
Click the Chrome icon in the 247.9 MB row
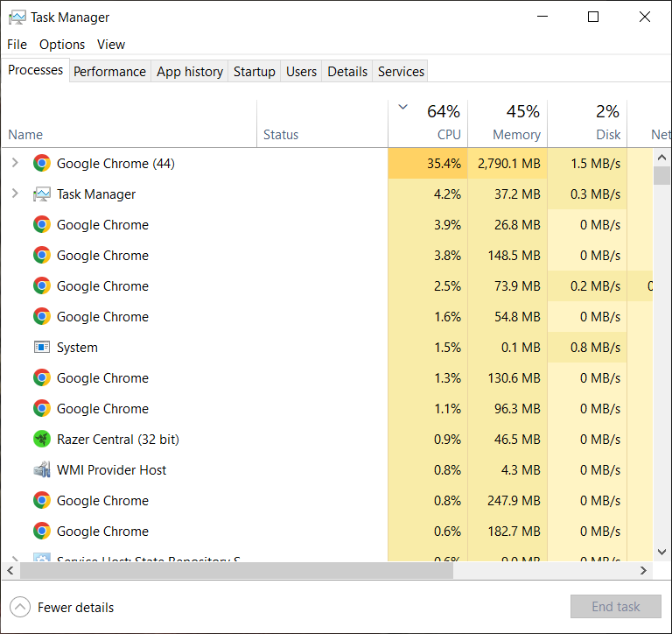(x=42, y=501)
